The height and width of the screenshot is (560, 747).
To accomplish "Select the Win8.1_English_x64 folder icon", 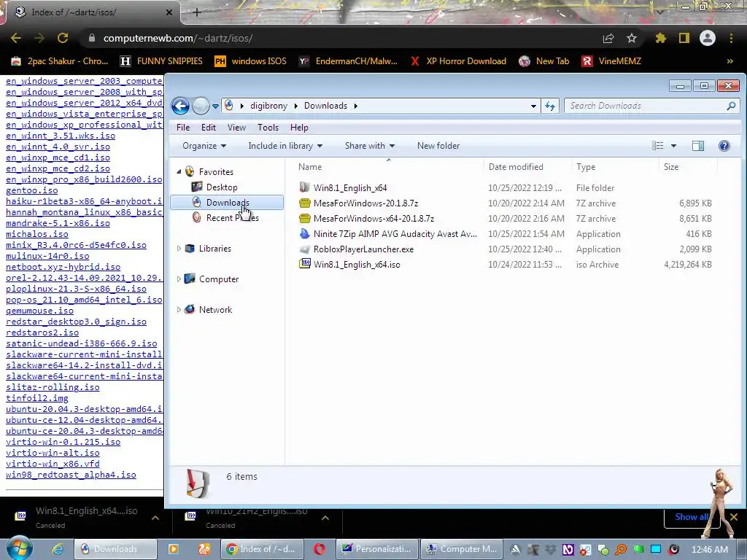I will click(x=304, y=187).
